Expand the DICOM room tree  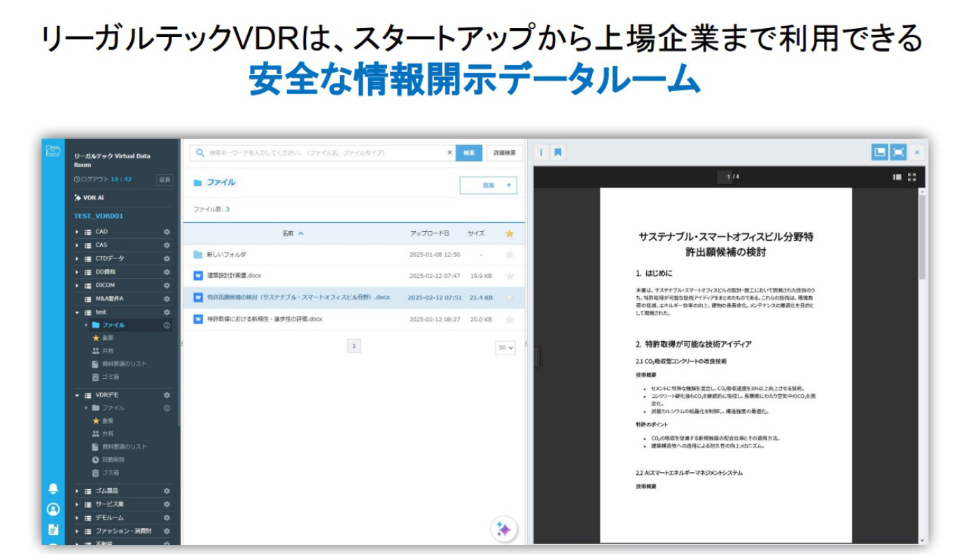click(78, 285)
